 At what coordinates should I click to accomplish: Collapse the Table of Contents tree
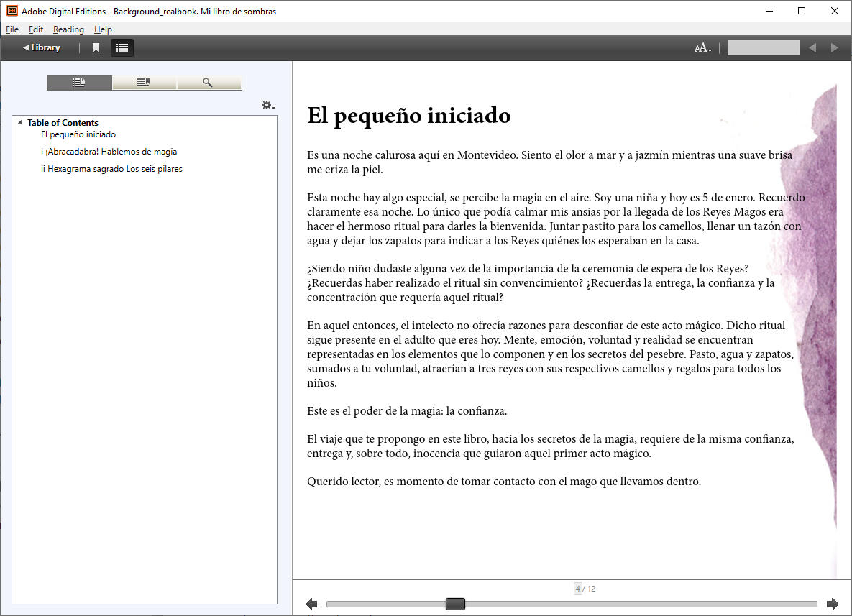point(20,123)
